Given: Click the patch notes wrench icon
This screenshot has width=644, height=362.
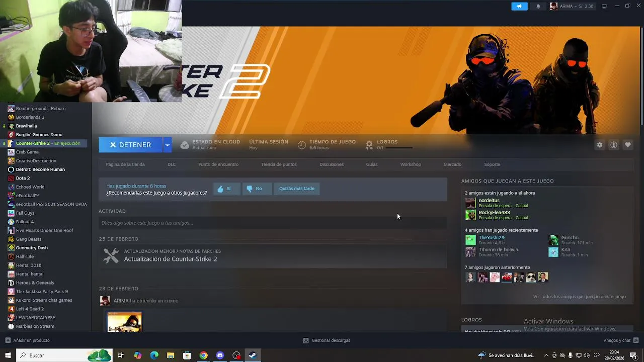Looking at the screenshot, I should [111, 255].
